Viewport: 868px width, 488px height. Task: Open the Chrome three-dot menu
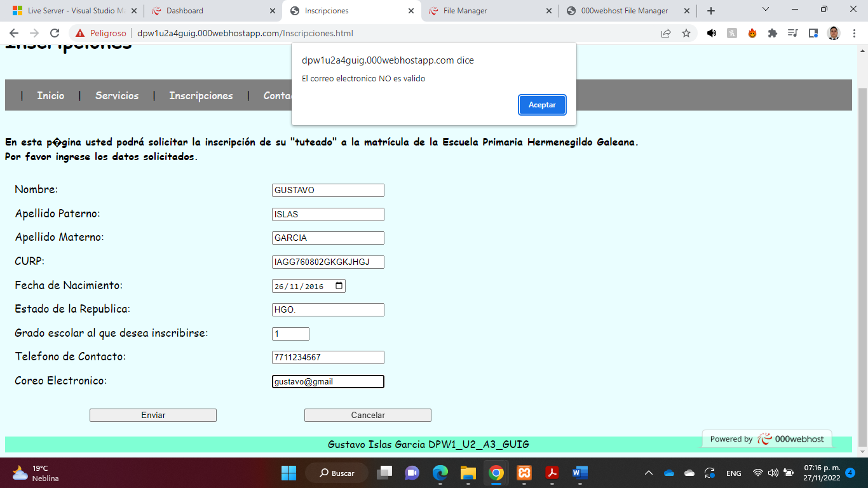pos(855,33)
